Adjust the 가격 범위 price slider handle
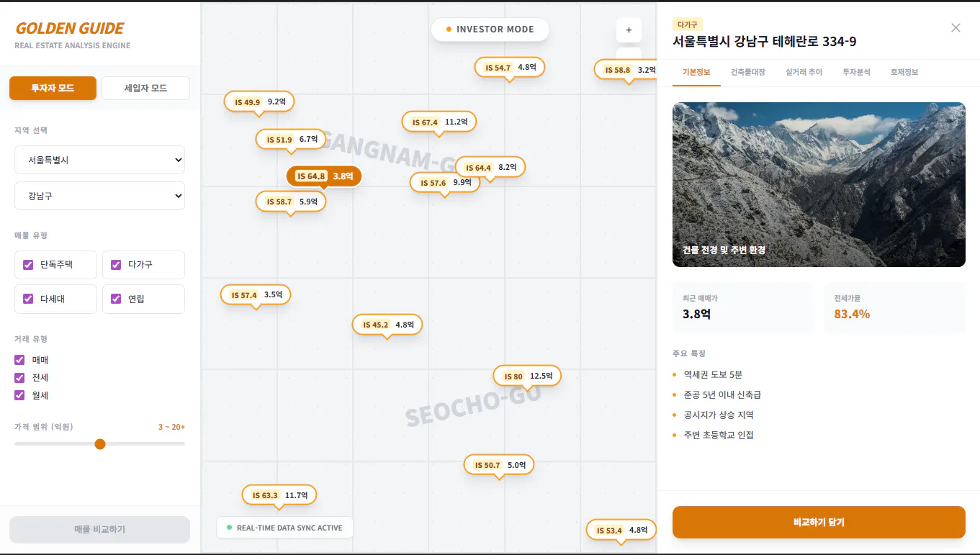This screenshot has width=980, height=555. tap(100, 443)
